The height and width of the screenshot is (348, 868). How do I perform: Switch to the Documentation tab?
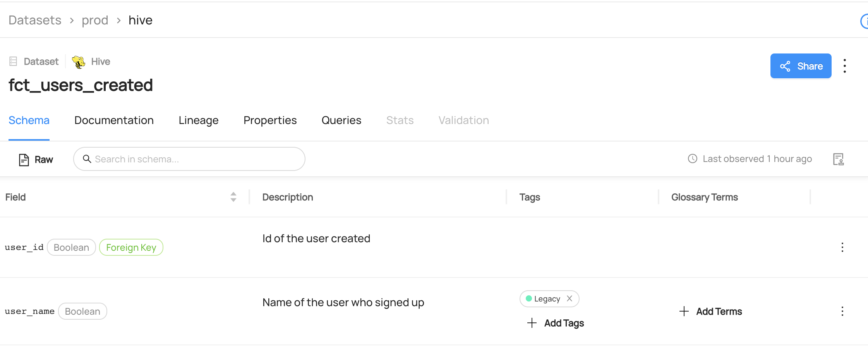coord(114,121)
